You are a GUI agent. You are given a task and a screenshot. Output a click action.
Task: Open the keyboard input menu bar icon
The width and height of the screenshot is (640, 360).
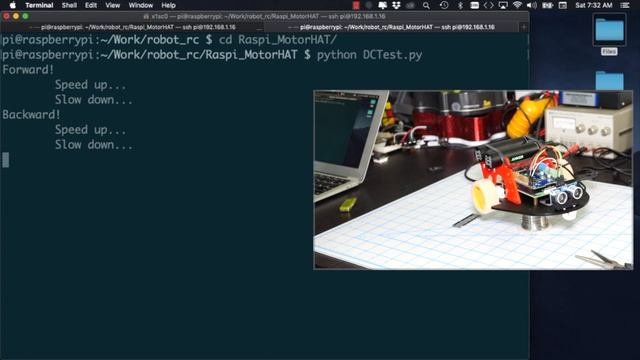pos(474,5)
